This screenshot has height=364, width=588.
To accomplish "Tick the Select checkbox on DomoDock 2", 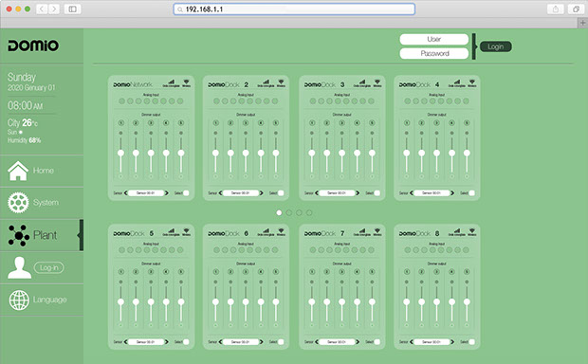I will click(281, 193).
